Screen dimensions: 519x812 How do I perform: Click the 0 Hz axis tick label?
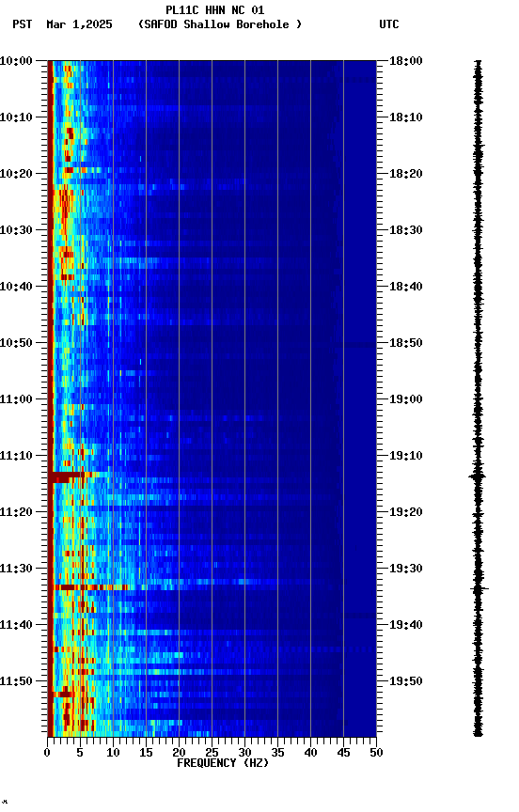[x=47, y=753]
